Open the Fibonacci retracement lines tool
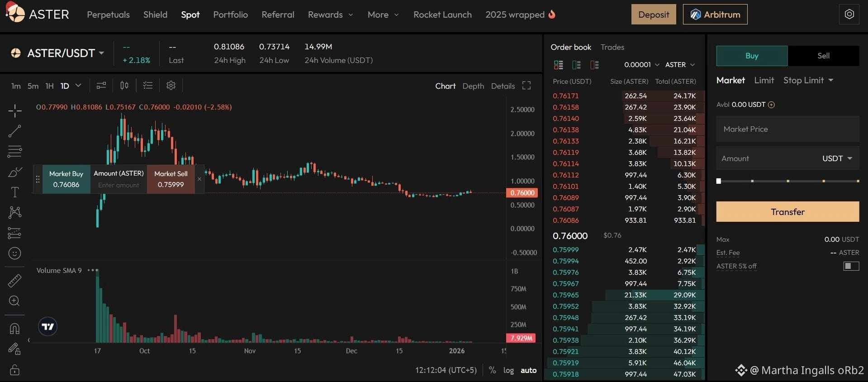Viewport: 868px width, 382px height. [x=14, y=151]
